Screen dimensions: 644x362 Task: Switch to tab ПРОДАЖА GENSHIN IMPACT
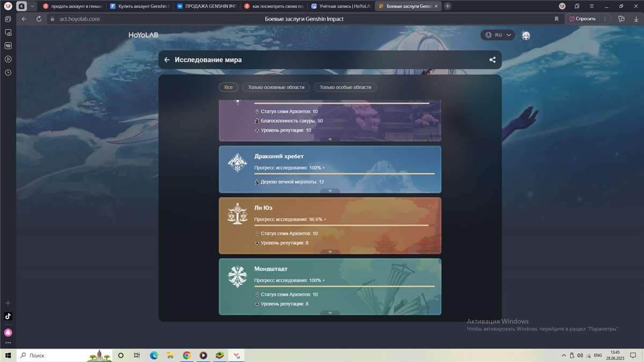pos(206,6)
